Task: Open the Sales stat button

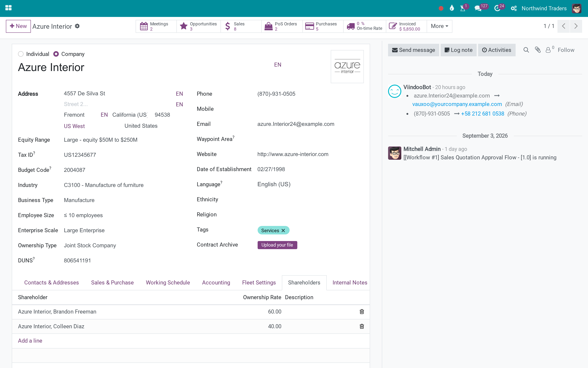Action: click(241, 26)
